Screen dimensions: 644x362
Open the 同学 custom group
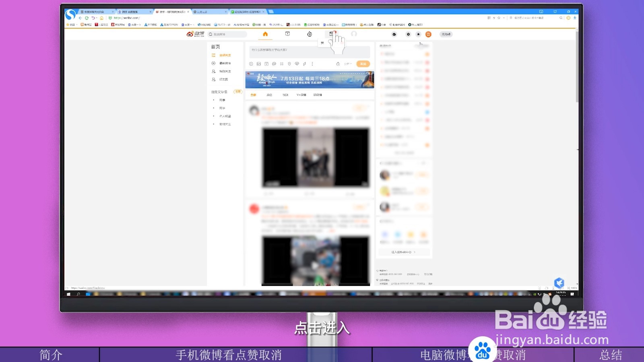[222, 108]
